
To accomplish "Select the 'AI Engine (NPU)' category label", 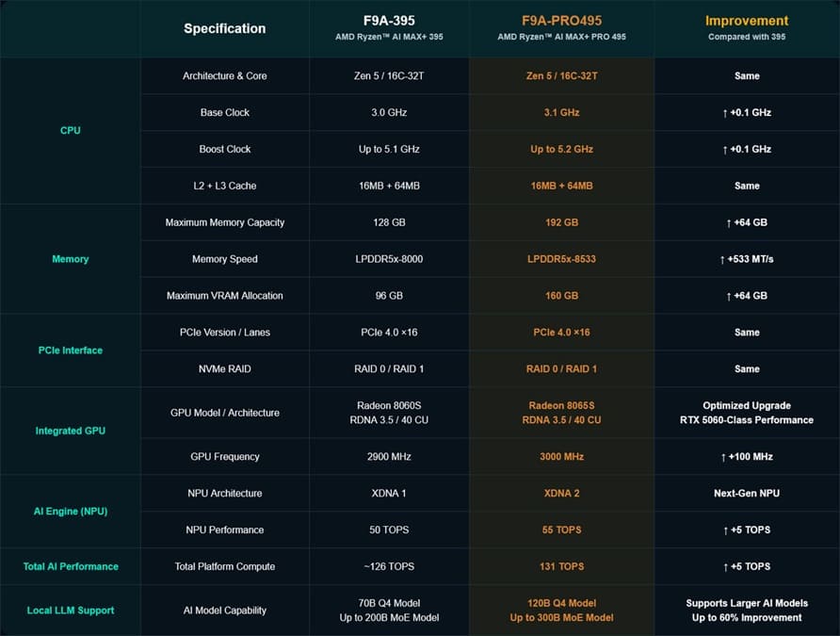I will click(71, 512).
